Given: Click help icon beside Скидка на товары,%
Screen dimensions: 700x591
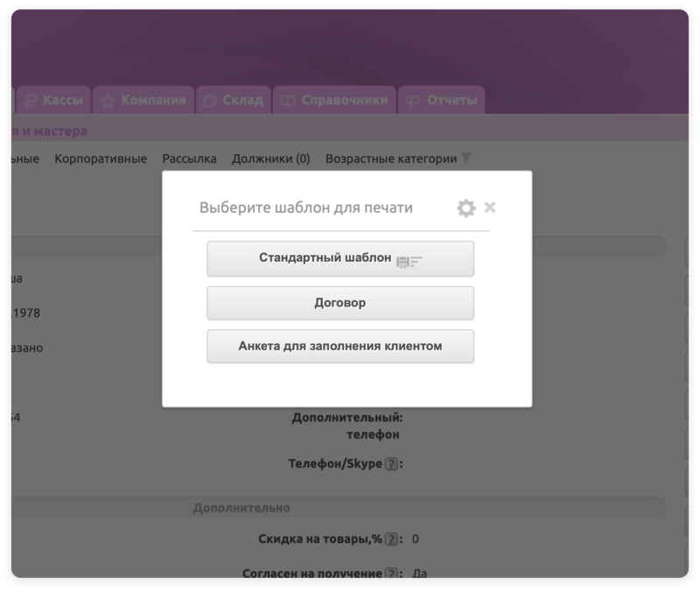Looking at the screenshot, I should [x=391, y=539].
